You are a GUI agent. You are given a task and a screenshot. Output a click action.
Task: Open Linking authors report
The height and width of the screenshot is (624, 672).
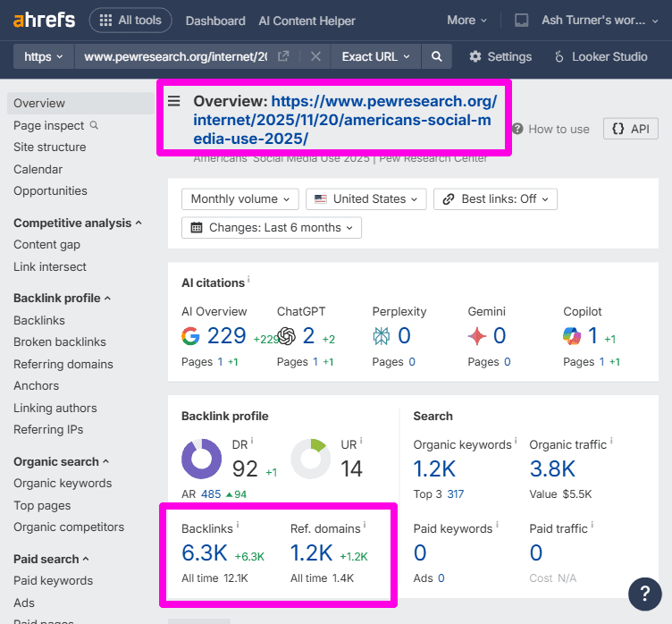point(55,408)
